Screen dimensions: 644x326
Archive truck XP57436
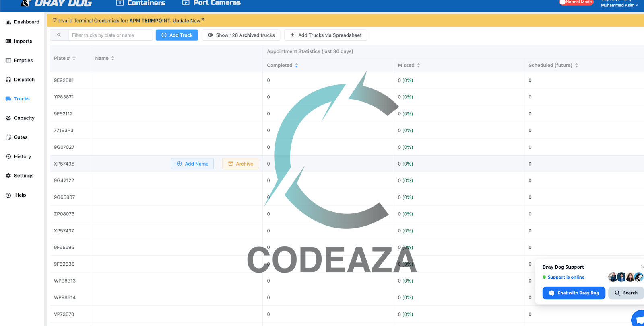tap(240, 164)
